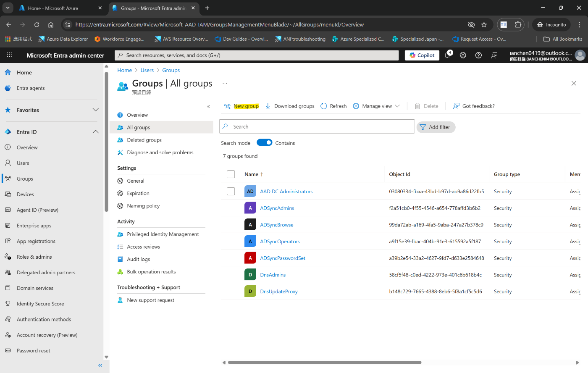Click the New group button

pos(241,106)
